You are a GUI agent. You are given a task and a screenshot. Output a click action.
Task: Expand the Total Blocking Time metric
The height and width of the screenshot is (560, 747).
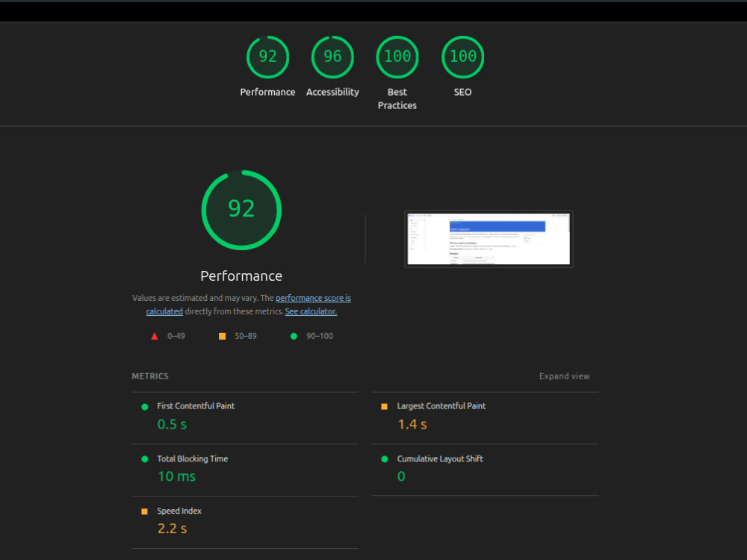pos(245,470)
